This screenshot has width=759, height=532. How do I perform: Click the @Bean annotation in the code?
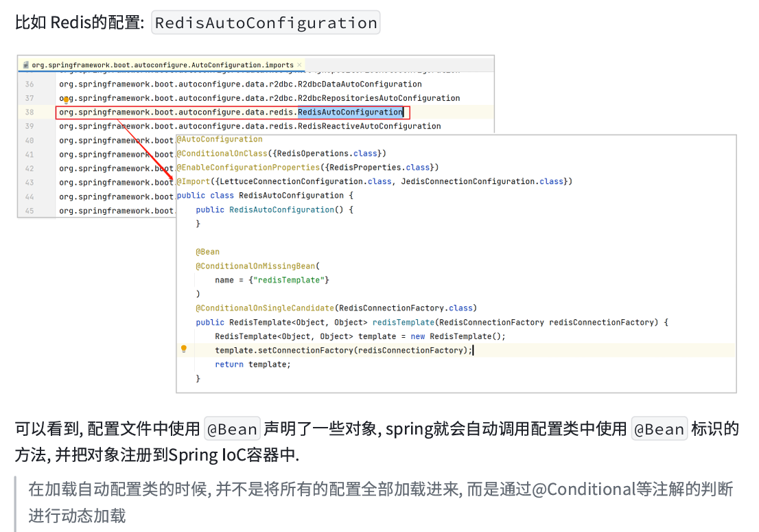pyautogui.click(x=208, y=252)
